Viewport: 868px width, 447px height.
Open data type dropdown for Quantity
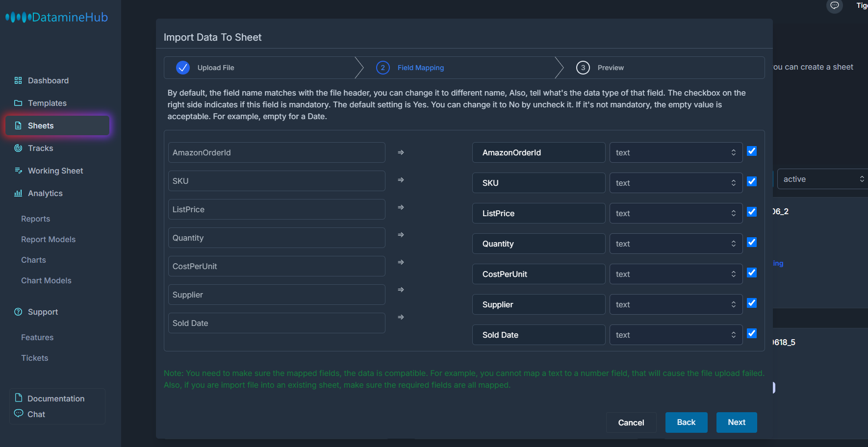click(676, 244)
